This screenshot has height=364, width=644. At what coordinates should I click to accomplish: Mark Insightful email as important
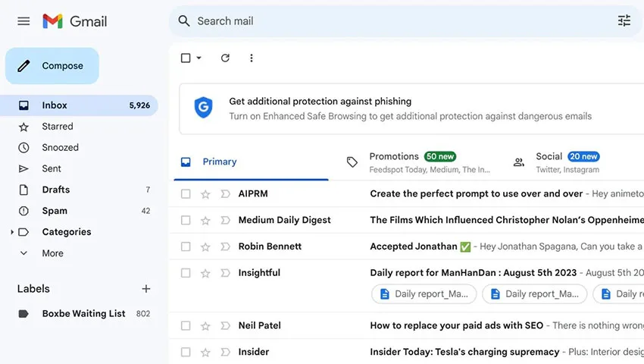tap(225, 273)
